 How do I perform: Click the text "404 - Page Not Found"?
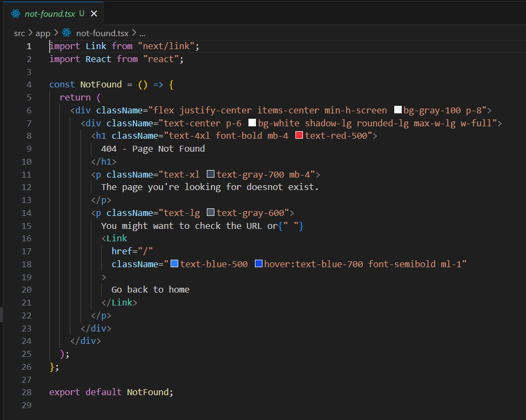click(153, 148)
